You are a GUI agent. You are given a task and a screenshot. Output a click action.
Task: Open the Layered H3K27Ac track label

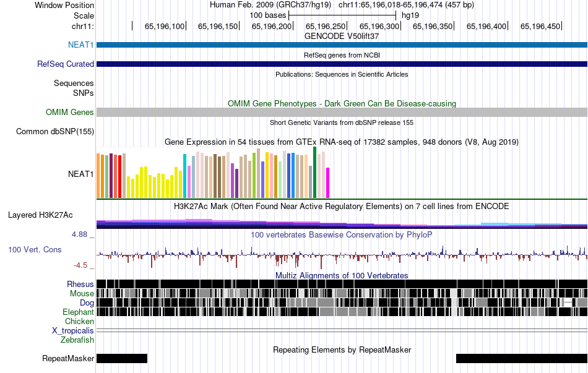click(x=40, y=215)
